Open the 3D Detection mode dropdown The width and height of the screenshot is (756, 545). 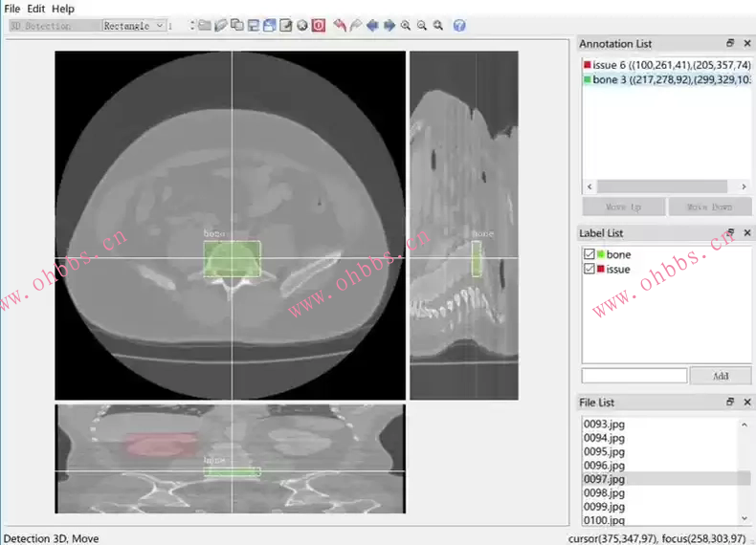(x=54, y=26)
